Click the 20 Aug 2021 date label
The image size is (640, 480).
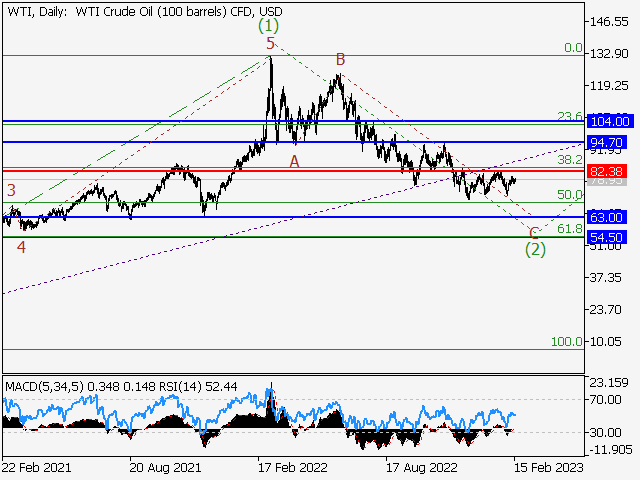tap(165, 467)
